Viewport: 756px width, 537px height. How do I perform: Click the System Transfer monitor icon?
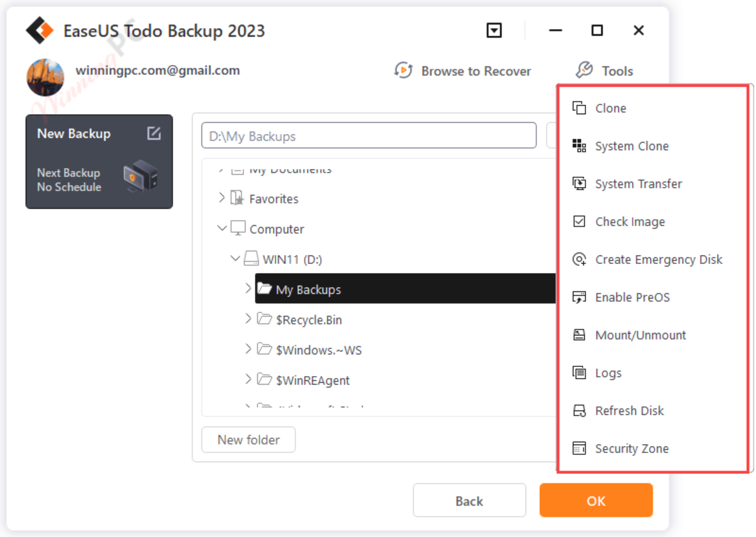(x=579, y=184)
